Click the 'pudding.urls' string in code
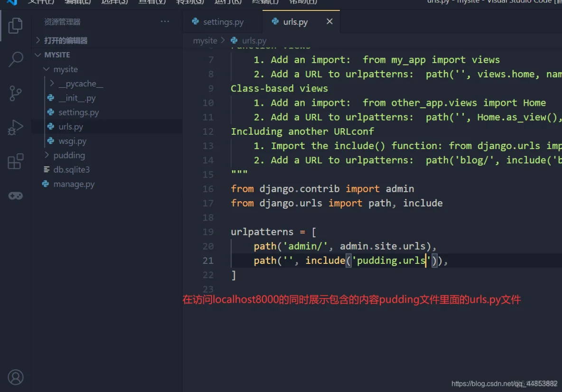The image size is (562, 392). (x=391, y=261)
